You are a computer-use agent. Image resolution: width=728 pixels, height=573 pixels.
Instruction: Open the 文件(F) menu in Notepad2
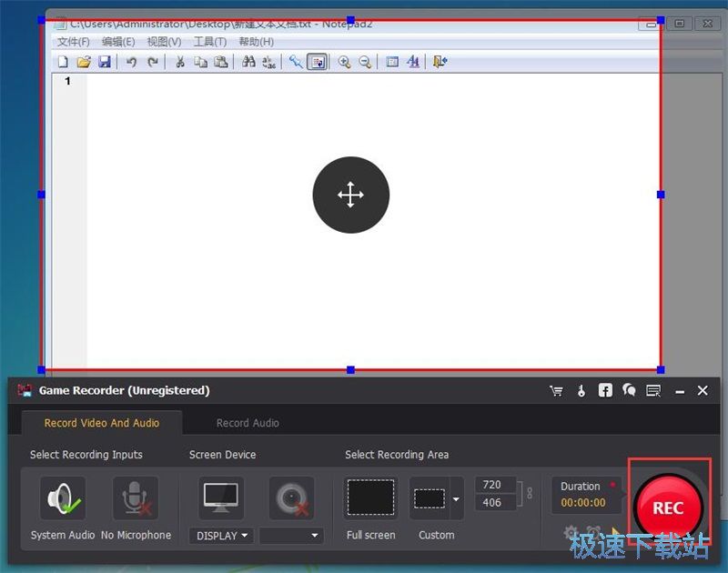point(73,42)
